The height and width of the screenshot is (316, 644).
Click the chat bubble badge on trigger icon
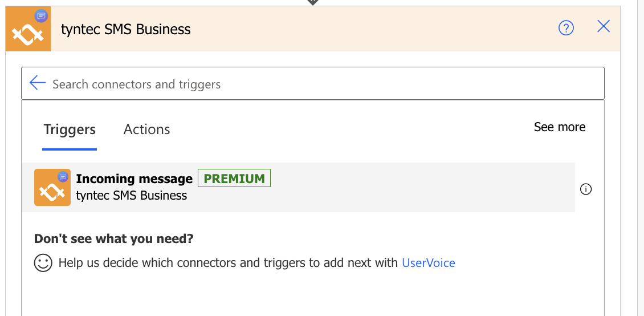point(63,177)
